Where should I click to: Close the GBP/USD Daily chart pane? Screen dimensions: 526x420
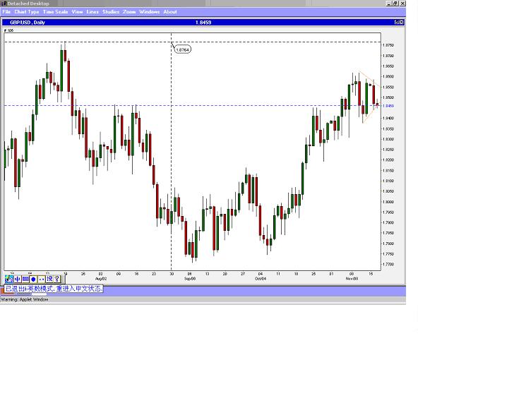tap(401, 22)
